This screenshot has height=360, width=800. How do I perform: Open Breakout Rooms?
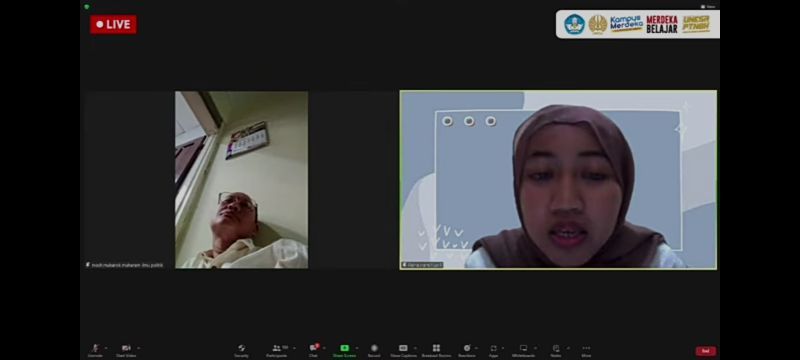pos(436,350)
